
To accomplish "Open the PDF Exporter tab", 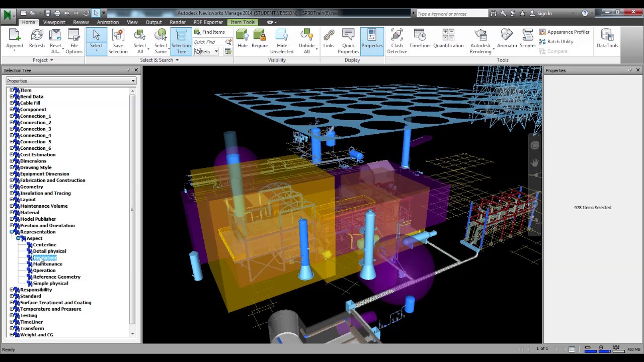I will click(208, 22).
